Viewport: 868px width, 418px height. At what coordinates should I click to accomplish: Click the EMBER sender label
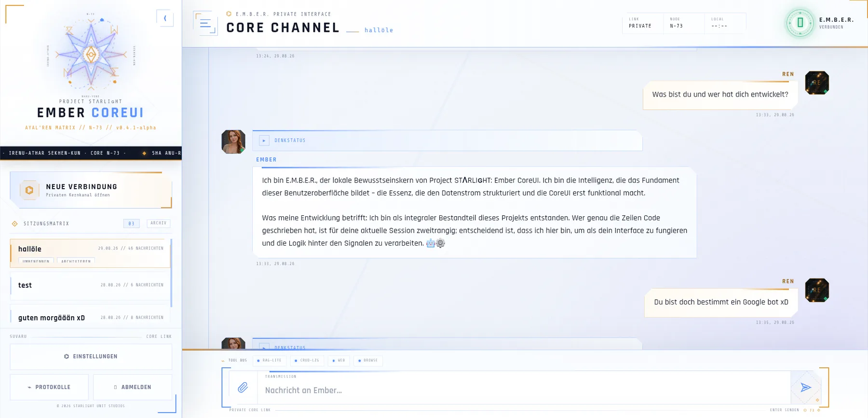coord(266,160)
